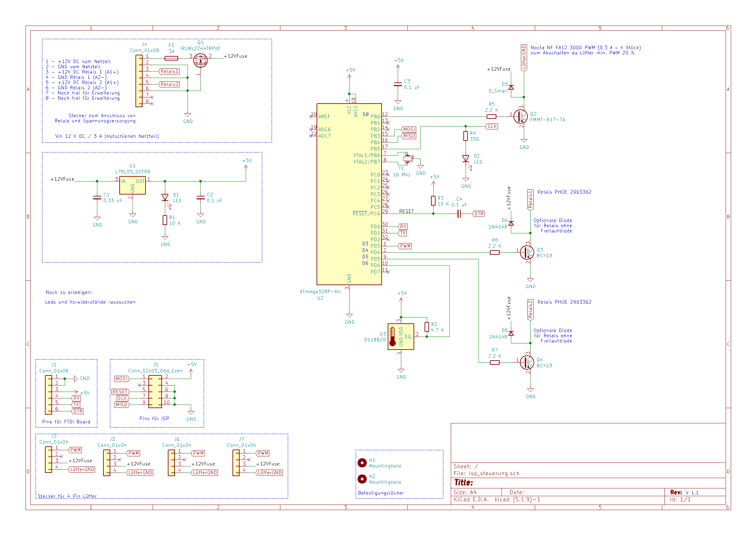Select the TX label at pin PD1
Viewport: 756px width, 535px height.
pos(403,233)
